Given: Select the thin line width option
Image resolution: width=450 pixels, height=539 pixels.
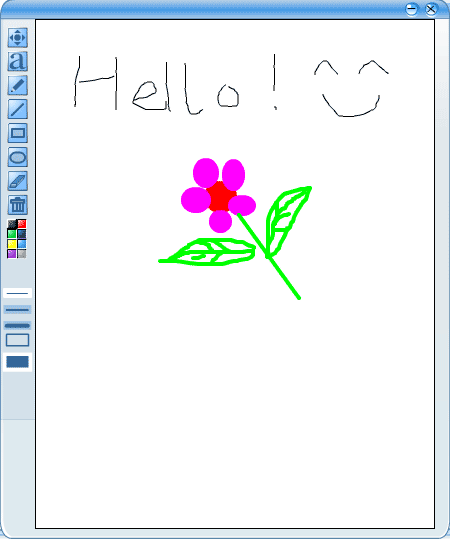Looking at the screenshot, I should coord(18,293).
